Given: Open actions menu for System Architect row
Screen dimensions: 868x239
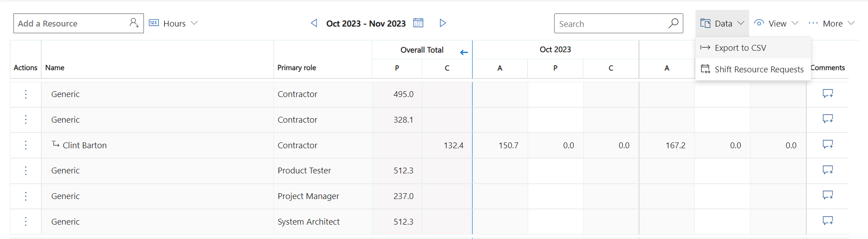Looking at the screenshot, I should tap(26, 221).
